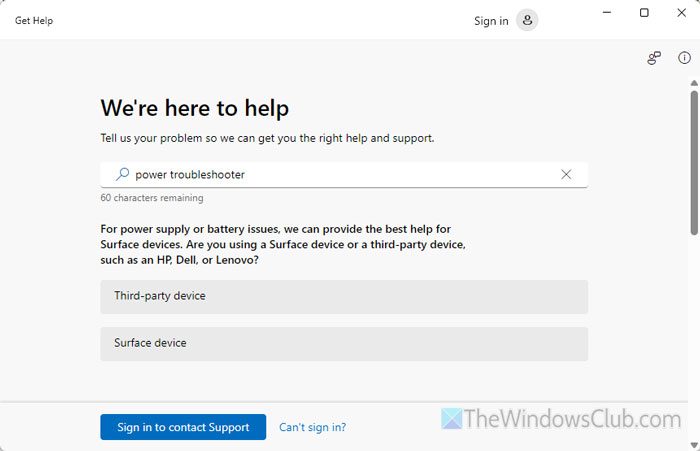
Task: Click the info circle icon
Action: point(685,58)
